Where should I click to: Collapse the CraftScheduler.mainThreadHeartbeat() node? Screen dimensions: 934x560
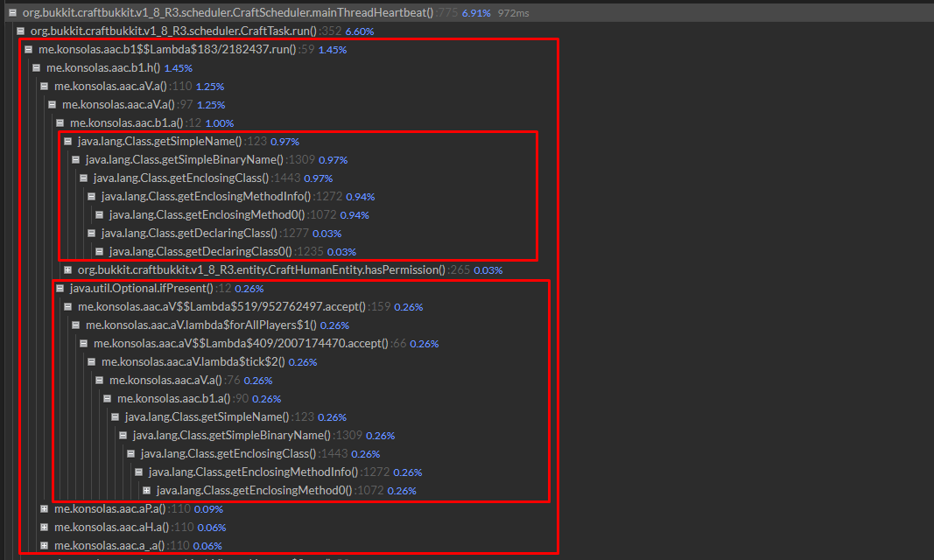coord(12,12)
